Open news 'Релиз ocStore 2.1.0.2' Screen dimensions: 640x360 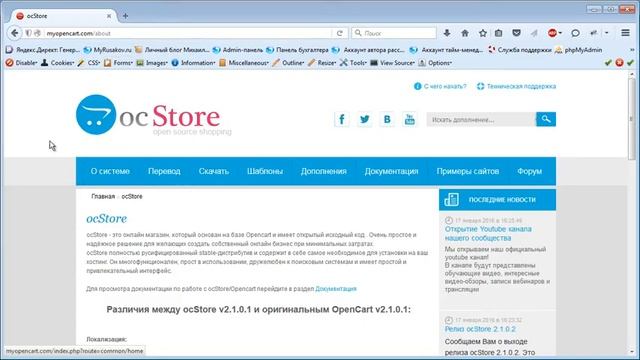pyautogui.click(x=480, y=329)
